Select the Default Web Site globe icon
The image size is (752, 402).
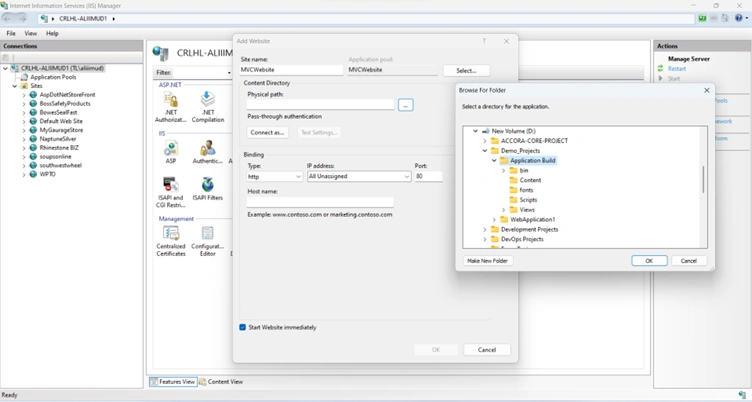33,121
